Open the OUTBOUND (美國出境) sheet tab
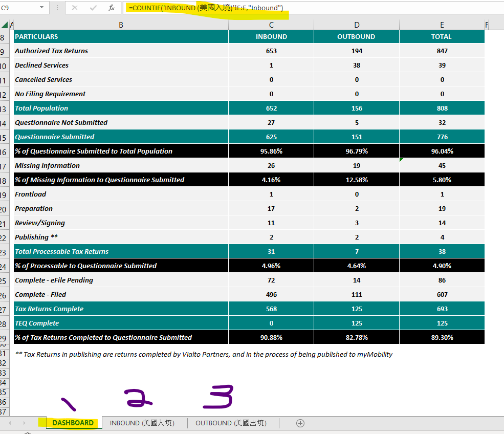 (231, 423)
